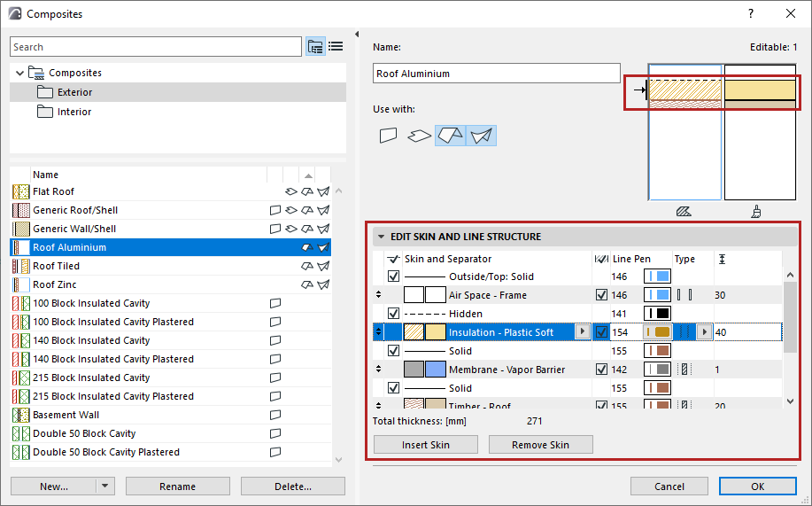
Task: Open skin type dropdown for Insulation row
Action: 704,331
